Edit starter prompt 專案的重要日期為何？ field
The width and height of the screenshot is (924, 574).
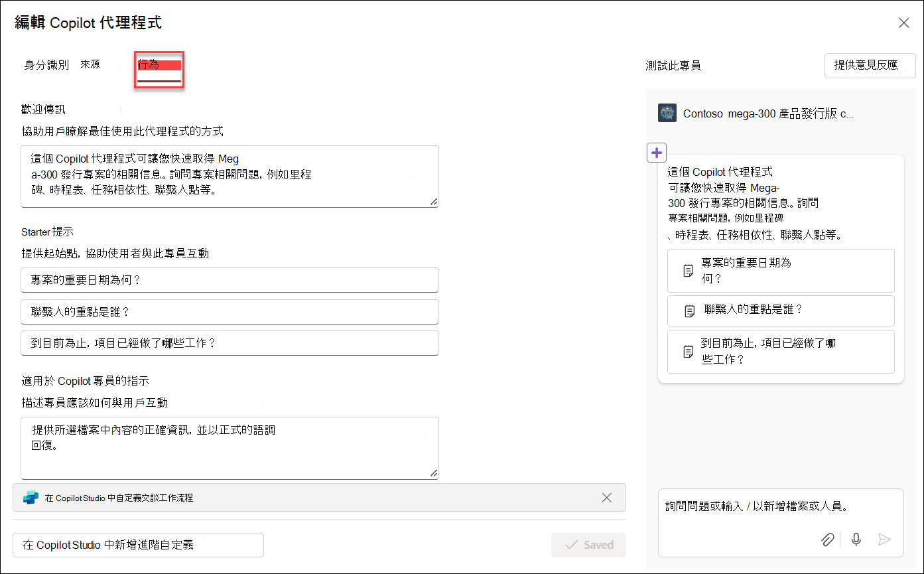click(230, 280)
